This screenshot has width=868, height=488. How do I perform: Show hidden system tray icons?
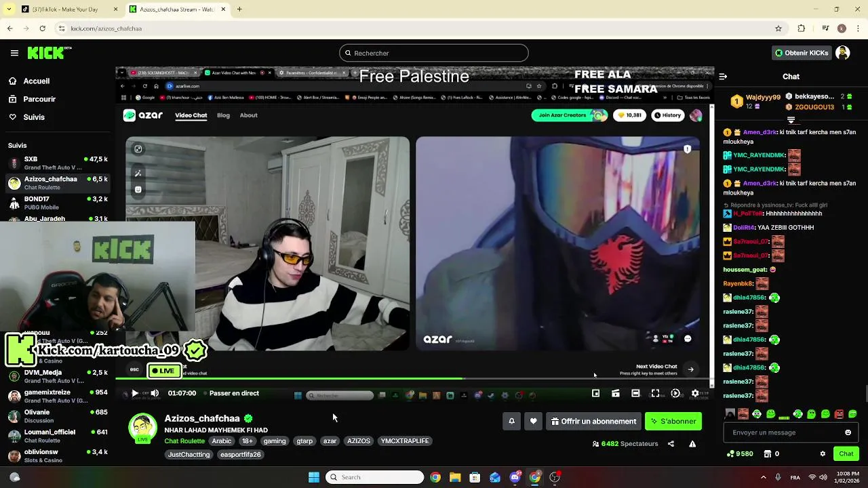(x=764, y=477)
